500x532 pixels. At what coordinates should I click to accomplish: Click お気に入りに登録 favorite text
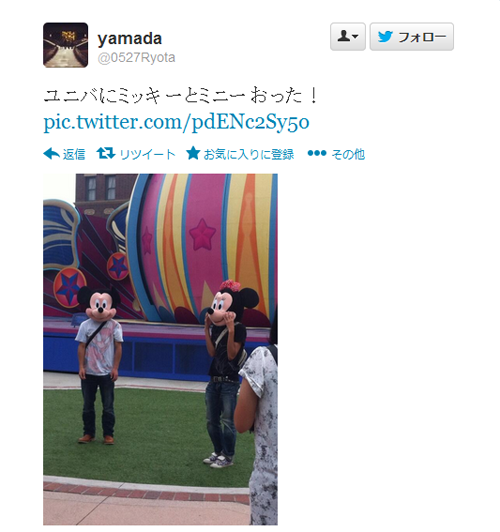coord(248,154)
